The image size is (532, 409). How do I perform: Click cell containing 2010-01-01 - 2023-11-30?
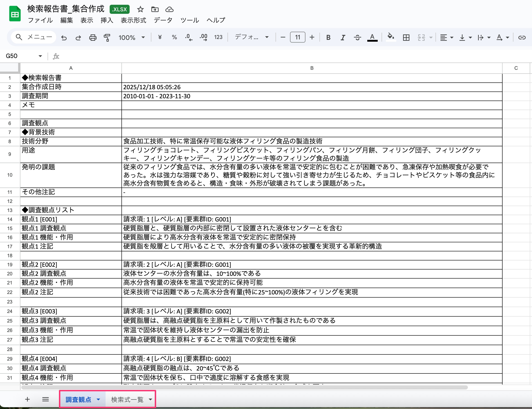(312, 96)
